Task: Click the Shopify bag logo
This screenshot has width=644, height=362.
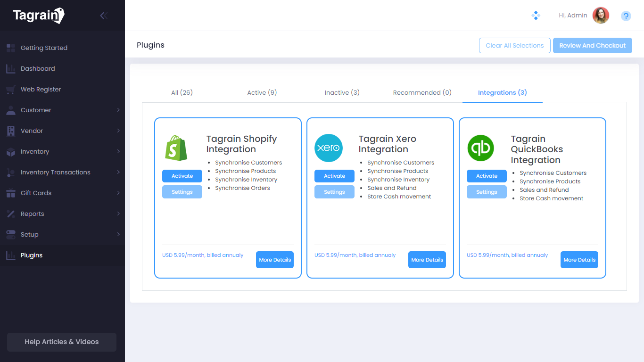Action: point(176,148)
